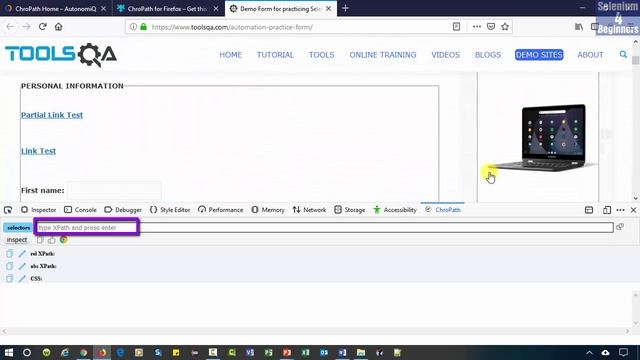Edit the abs XPath value
This screenshot has height=360, width=640.
tap(22, 266)
